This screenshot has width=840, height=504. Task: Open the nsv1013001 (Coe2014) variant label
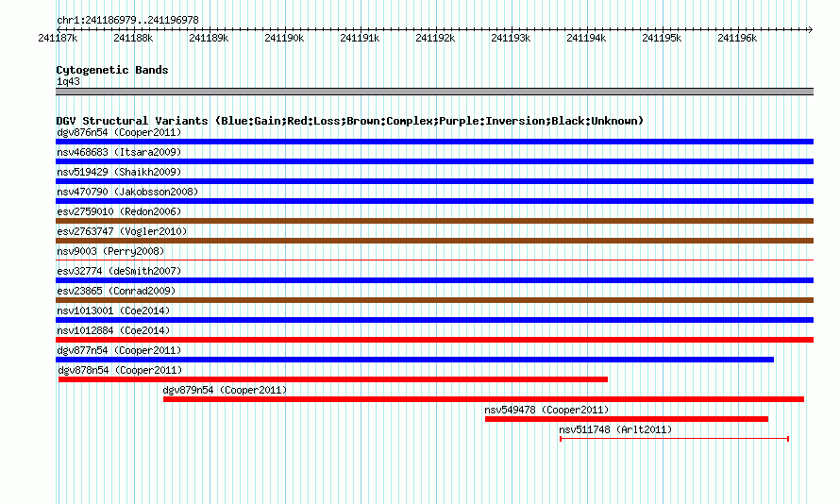click(113, 311)
